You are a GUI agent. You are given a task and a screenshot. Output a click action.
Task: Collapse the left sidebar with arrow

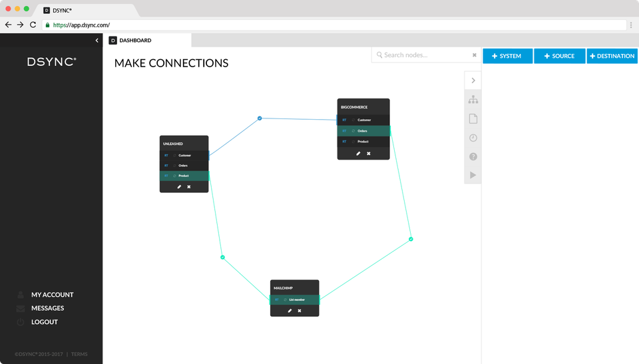tap(97, 41)
